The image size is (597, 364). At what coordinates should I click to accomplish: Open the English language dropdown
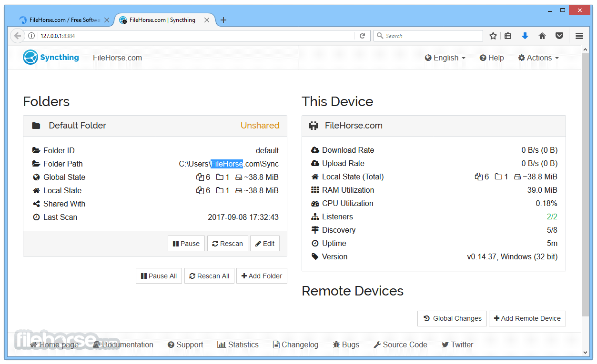pos(445,58)
